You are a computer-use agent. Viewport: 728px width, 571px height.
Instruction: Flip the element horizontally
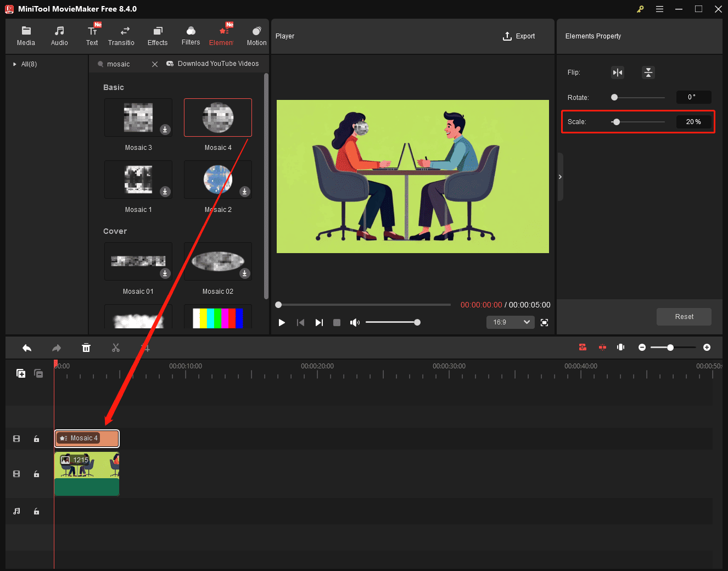tap(617, 72)
